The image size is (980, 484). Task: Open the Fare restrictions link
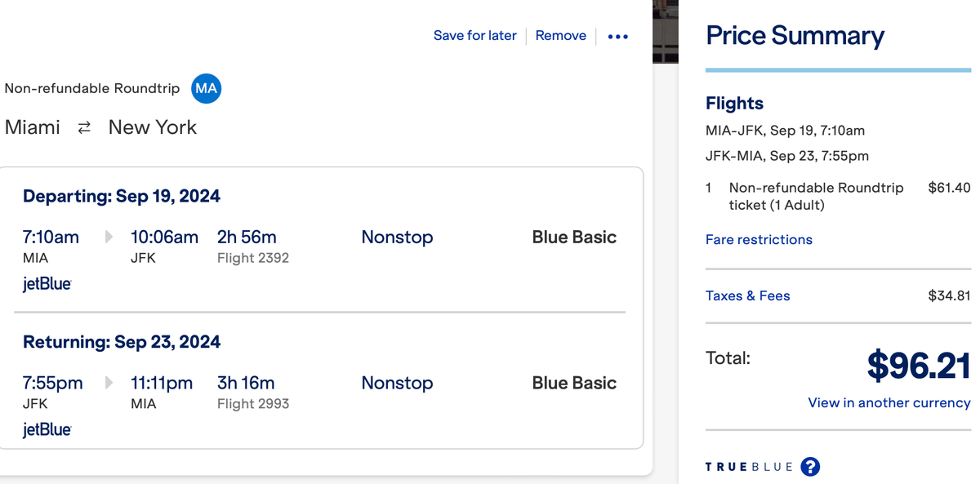coord(759,239)
